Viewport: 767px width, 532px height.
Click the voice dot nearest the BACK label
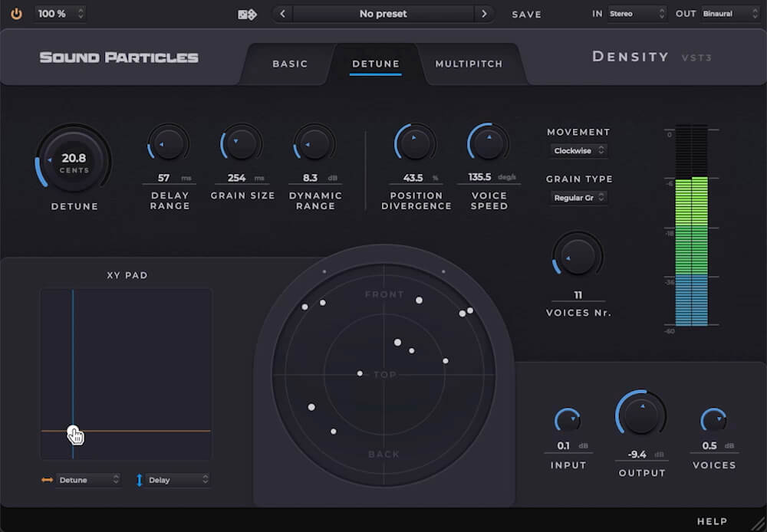point(333,432)
